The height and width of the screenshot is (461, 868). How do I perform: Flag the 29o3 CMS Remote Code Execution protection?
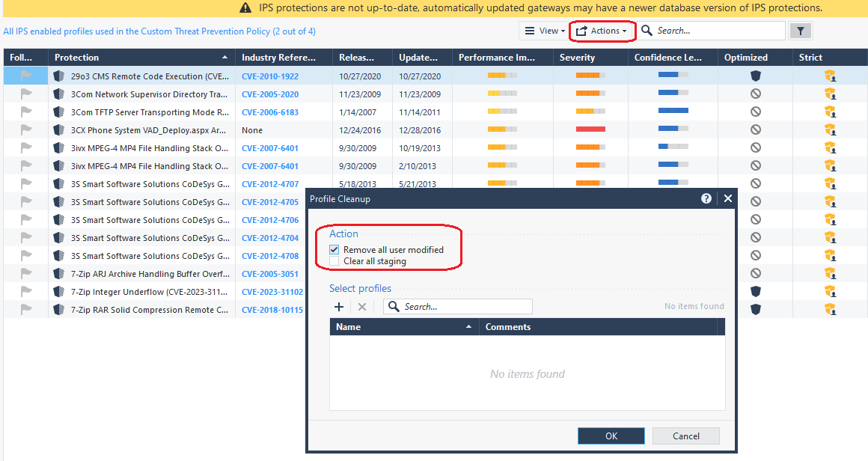(25, 75)
